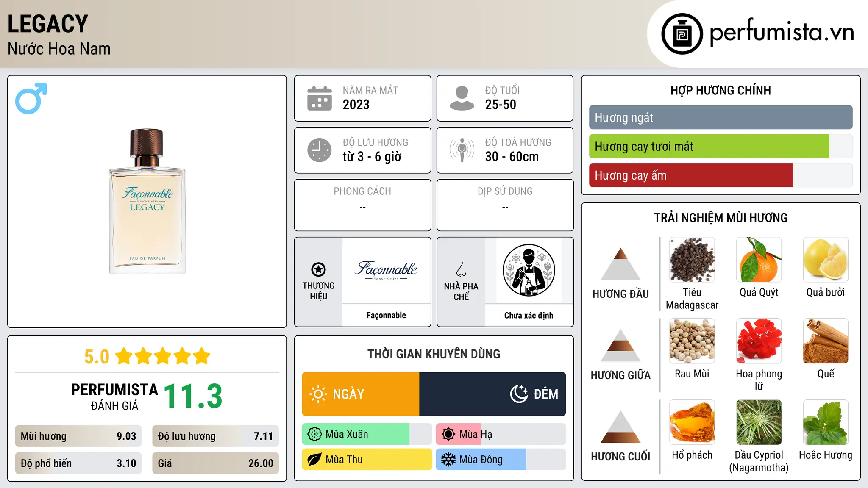This screenshot has height=488, width=868.
Task: Click the Hương ngát accord bar
Action: point(721,117)
